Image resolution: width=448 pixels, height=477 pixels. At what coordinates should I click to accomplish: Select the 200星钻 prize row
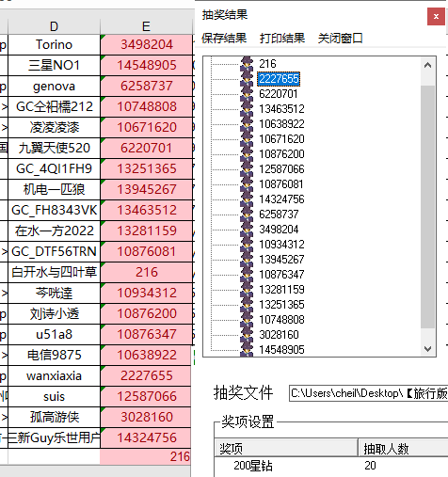(x=331, y=466)
